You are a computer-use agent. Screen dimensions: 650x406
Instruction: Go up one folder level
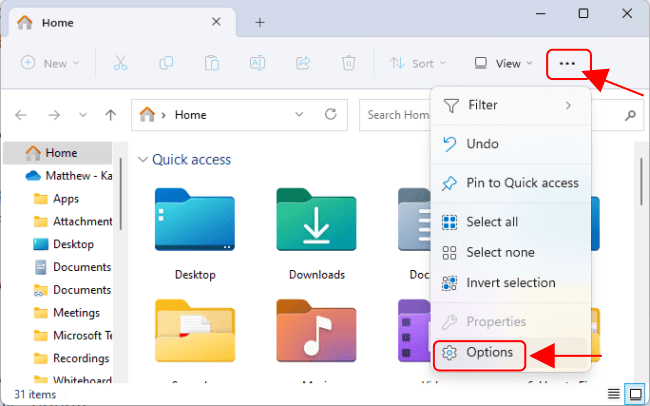(x=110, y=115)
